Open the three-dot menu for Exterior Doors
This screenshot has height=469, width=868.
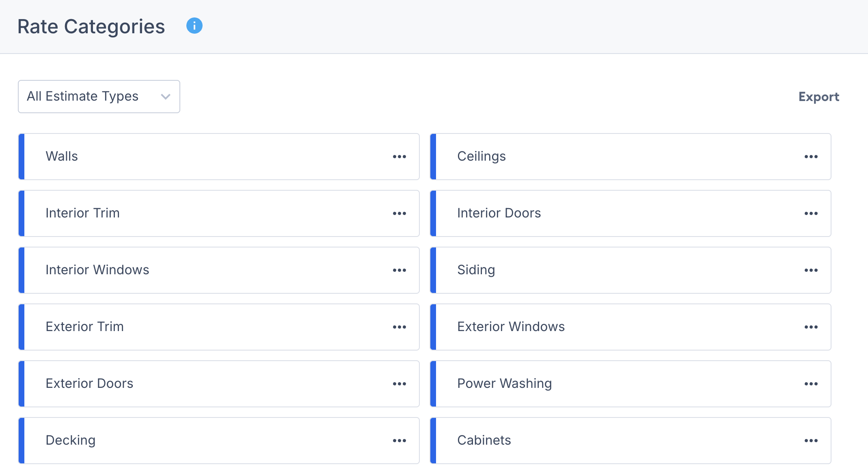coord(399,384)
